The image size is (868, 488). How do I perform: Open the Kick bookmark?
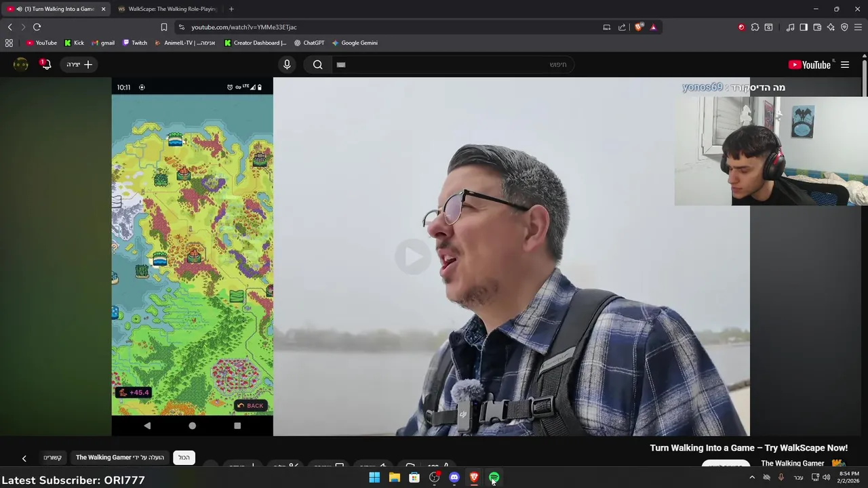pyautogui.click(x=74, y=43)
